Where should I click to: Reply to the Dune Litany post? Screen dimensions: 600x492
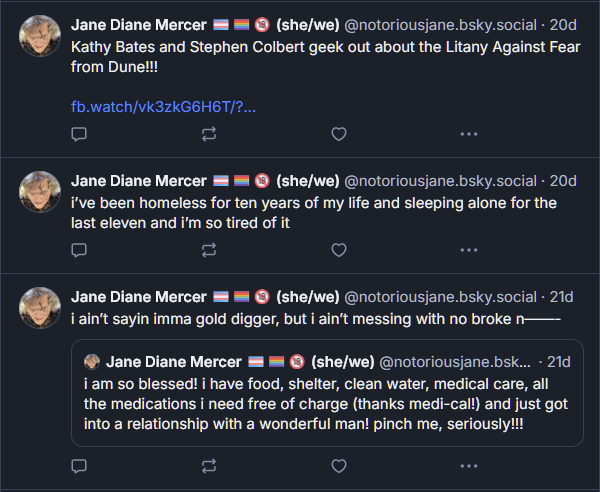point(80,134)
